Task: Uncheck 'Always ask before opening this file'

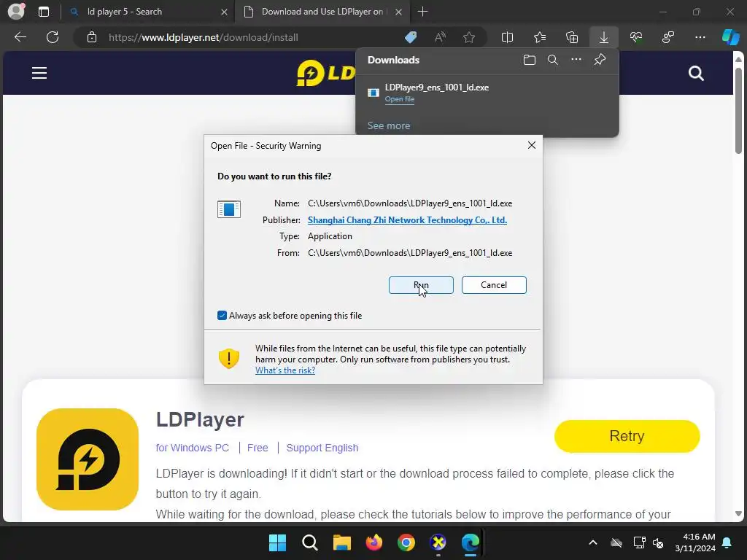Action: click(x=222, y=316)
